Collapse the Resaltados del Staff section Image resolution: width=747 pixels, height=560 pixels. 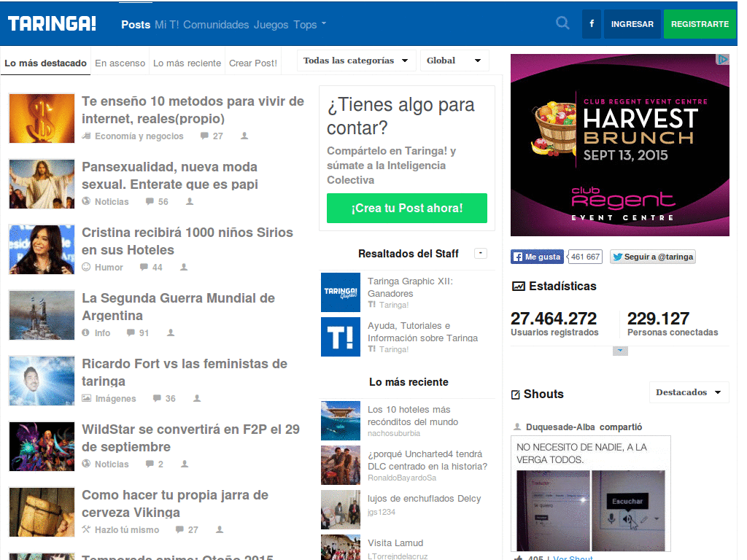481,253
